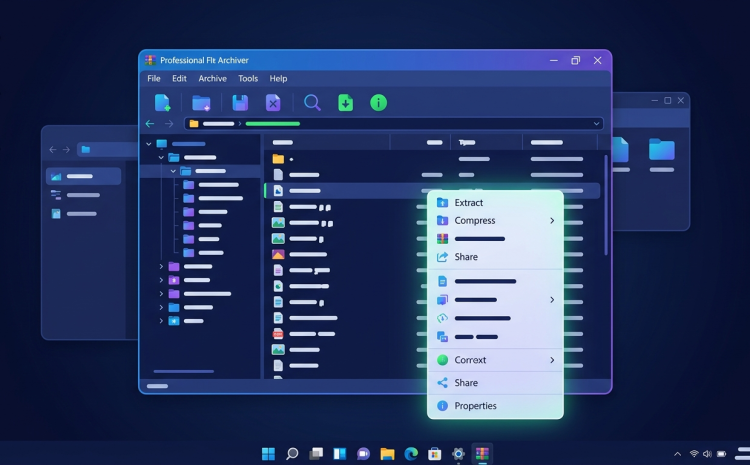Image resolution: width=750 pixels, height=465 pixels.
Task: Click the purple Delete file toolbar icon
Action: pyautogui.click(x=273, y=103)
